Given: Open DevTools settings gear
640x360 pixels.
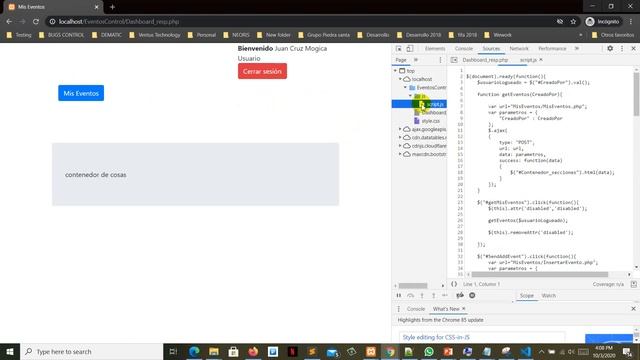Looking at the screenshot, I should pos(610,48).
